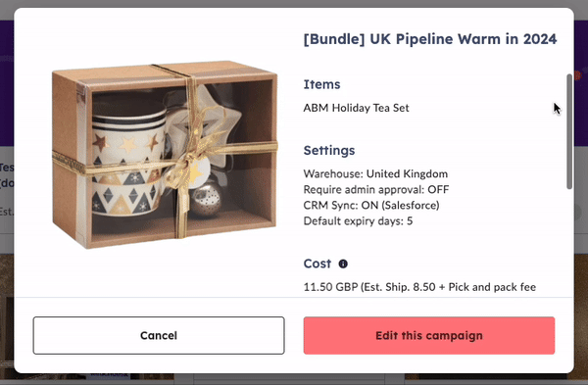Click the silver tea infuser ball in the image
The image size is (588, 385).
click(207, 198)
